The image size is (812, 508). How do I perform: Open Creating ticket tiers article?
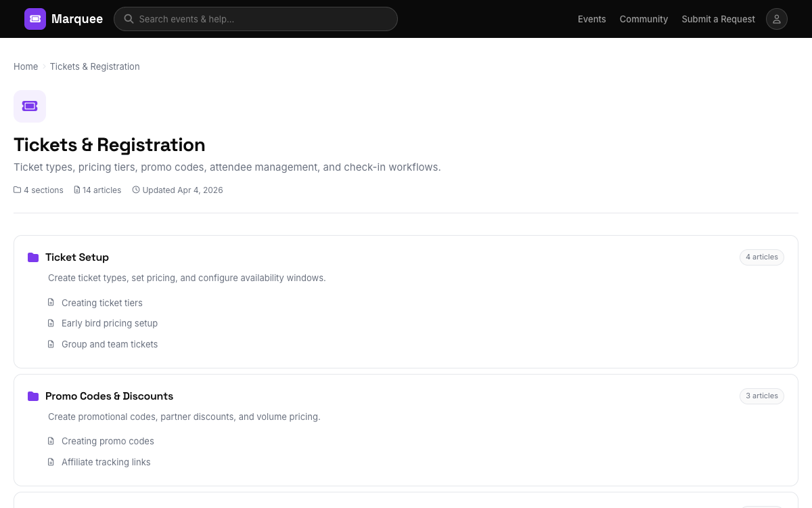(x=102, y=303)
